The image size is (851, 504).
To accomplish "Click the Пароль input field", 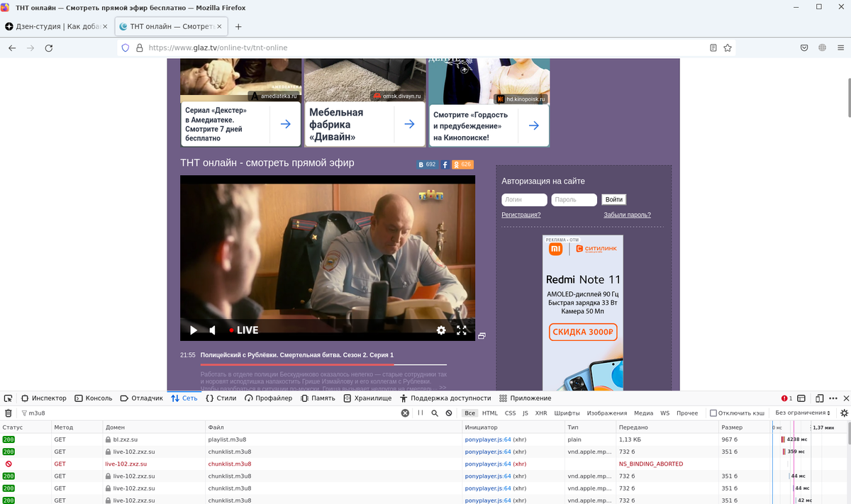I will (574, 200).
